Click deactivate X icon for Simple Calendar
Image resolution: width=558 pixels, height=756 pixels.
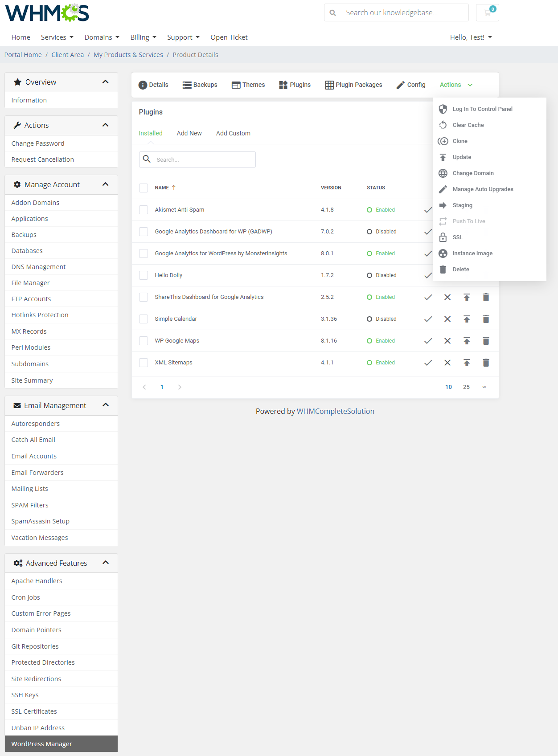[x=447, y=319]
